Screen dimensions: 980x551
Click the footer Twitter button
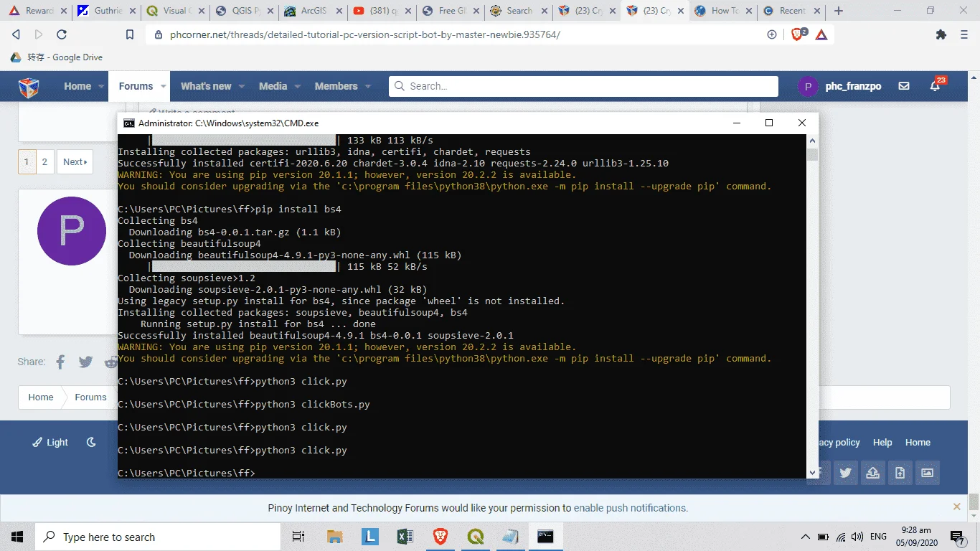[x=845, y=473]
